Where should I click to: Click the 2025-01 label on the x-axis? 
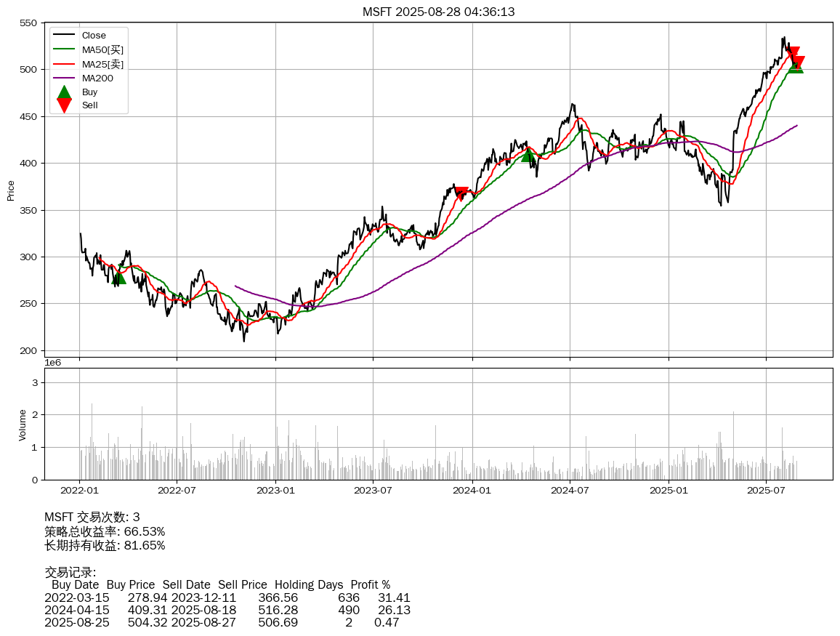(668, 490)
